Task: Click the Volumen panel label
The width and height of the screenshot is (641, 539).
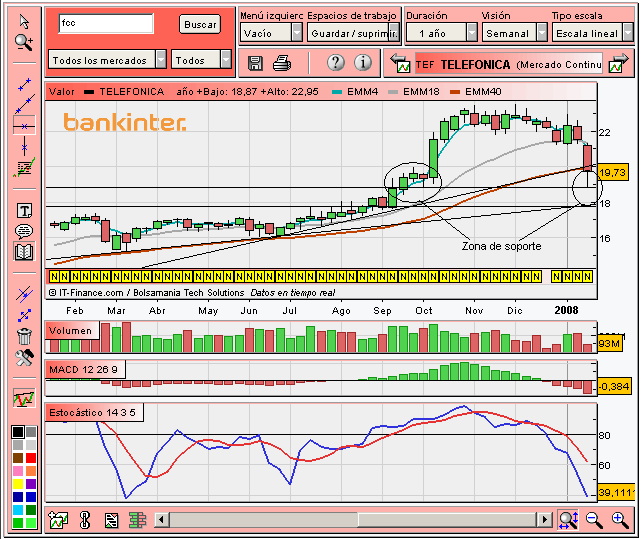Action: pyautogui.click(x=71, y=330)
